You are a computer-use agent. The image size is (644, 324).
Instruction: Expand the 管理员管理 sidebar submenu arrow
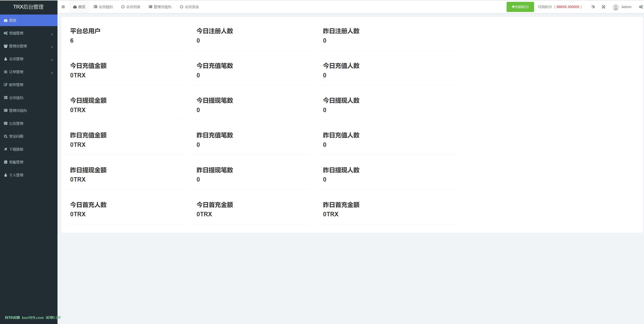(52, 47)
